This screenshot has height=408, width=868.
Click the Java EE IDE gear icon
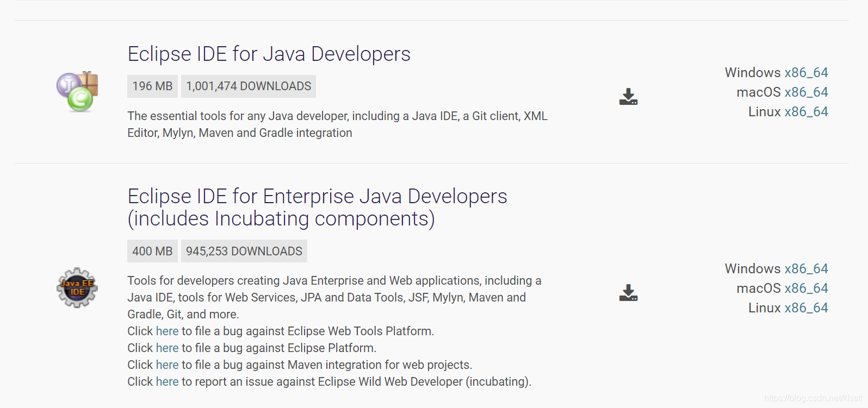click(77, 287)
